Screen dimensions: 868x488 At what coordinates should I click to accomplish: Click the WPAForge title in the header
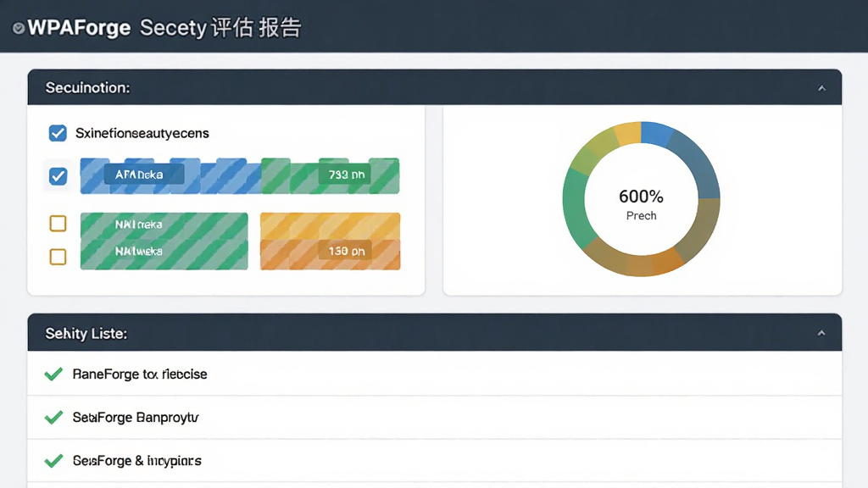(79, 28)
